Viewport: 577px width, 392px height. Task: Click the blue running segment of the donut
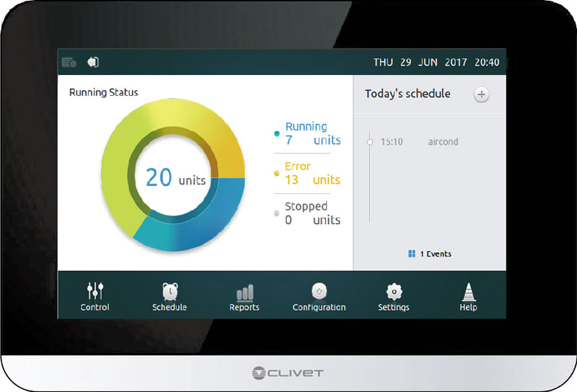pos(206,220)
